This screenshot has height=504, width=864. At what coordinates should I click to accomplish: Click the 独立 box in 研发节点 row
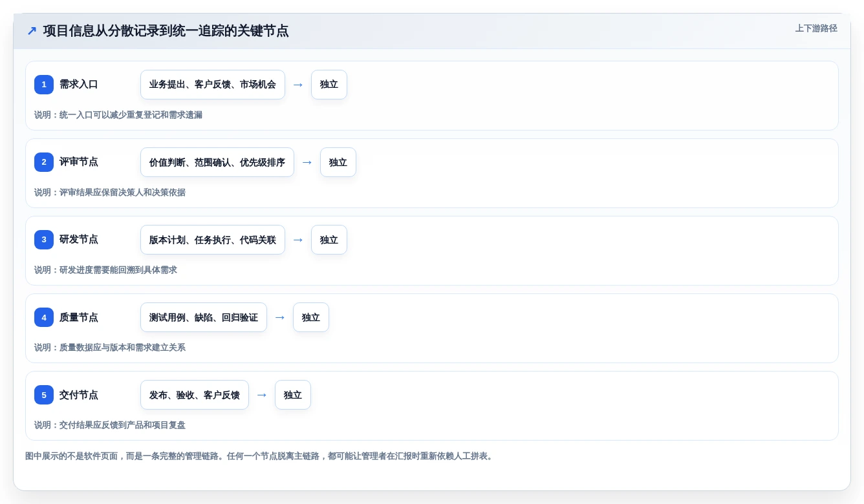[329, 240]
